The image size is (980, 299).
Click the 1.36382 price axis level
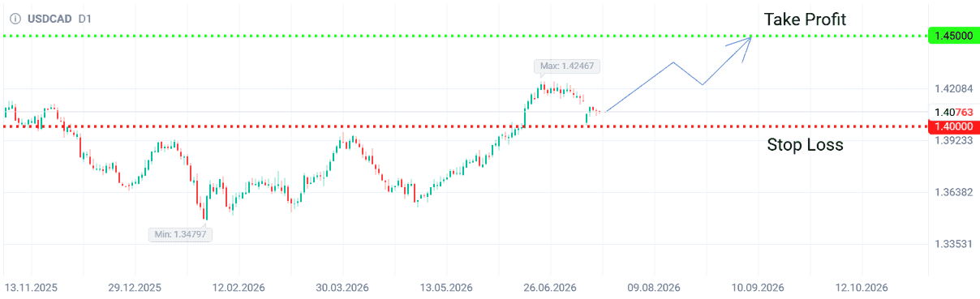click(953, 192)
